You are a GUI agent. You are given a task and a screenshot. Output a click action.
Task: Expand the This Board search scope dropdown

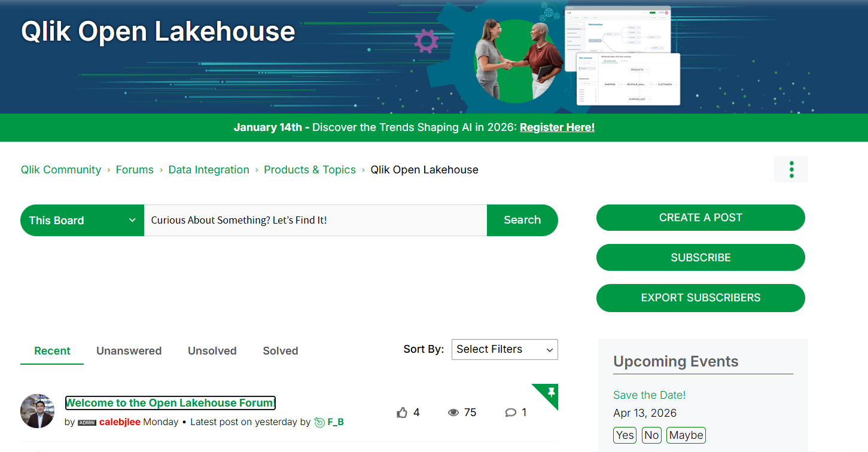click(x=82, y=220)
